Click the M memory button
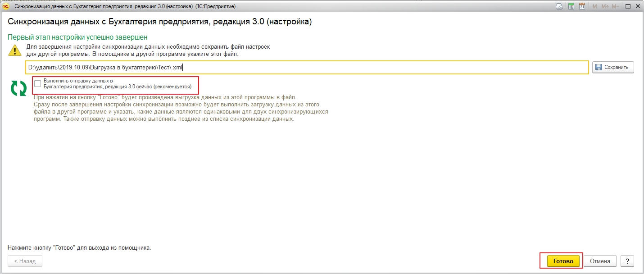Image resolution: width=644 pixels, height=274 pixels. (x=594, y=6)
